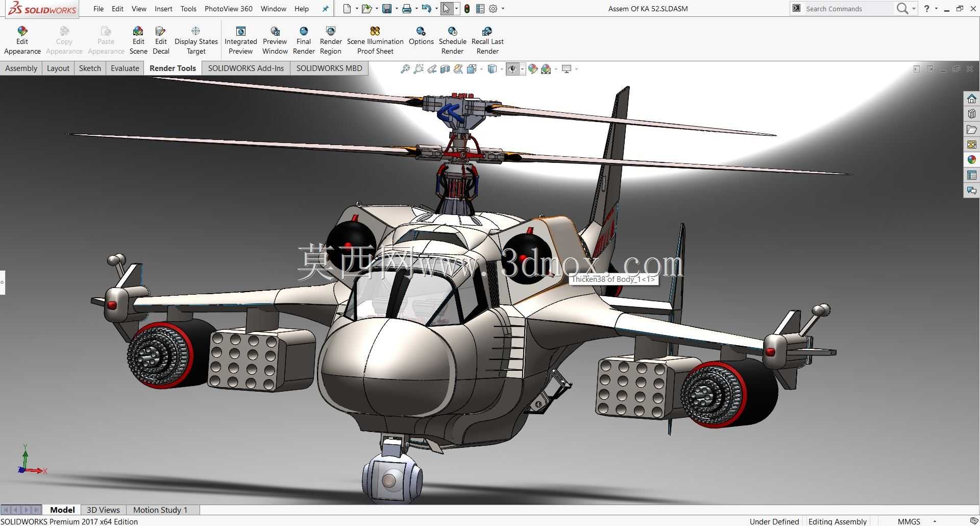
Task: Open Scene Illumination Proof Sheet
Action: pos(375,40)
